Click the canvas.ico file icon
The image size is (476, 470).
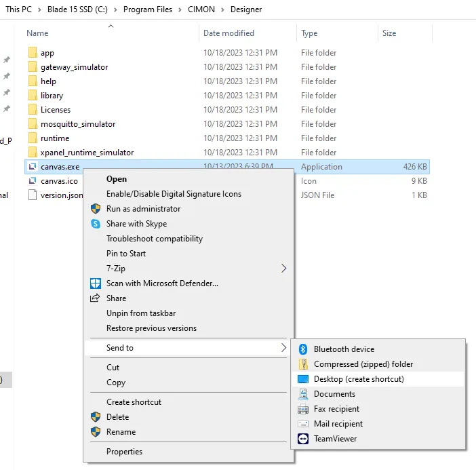32,181
